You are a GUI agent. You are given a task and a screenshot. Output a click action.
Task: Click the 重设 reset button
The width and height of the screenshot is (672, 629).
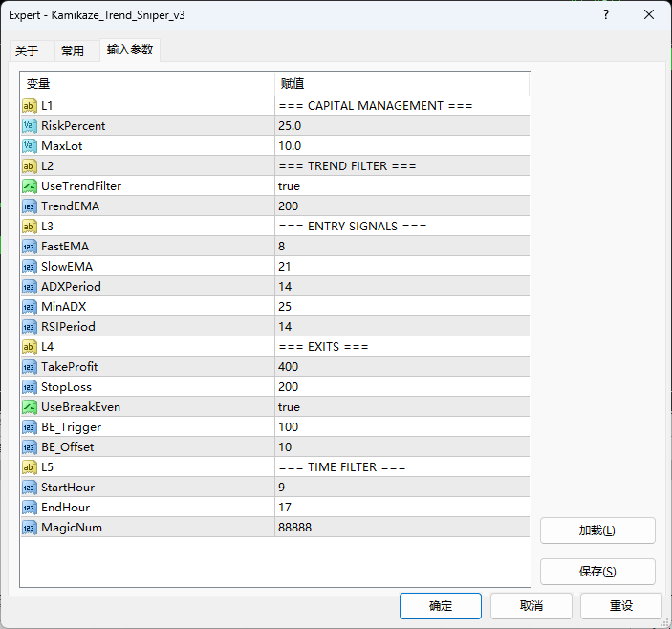coord(621,606)
